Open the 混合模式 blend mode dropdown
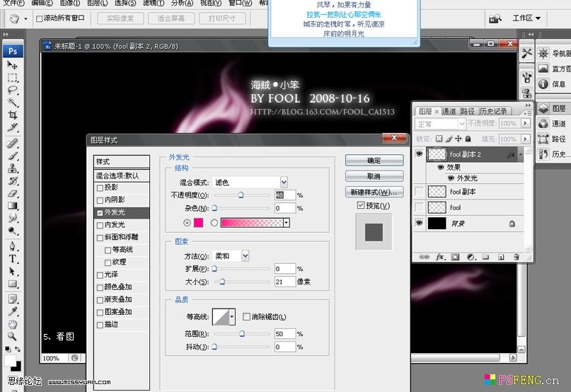This screenshot has height=392, width=571. click(x=284, y=182)
